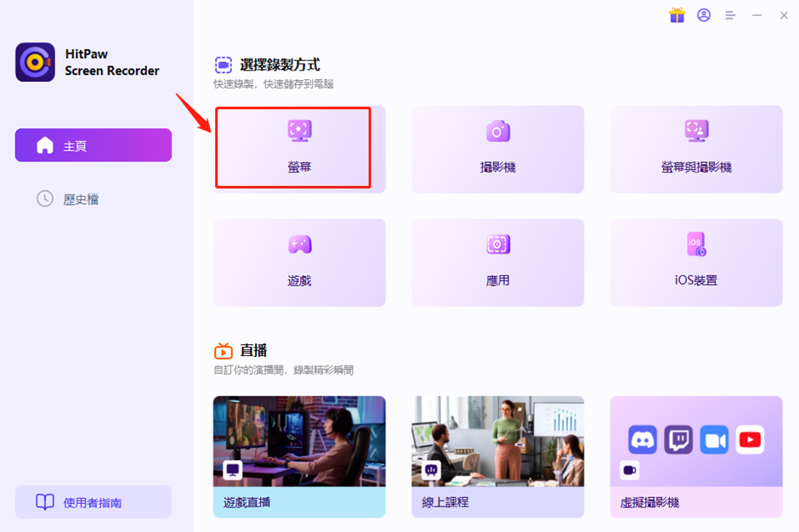Select the 螢幕 screen recording icon
Image resolution: width=799 pixels, height=532 pixels.
299,131
